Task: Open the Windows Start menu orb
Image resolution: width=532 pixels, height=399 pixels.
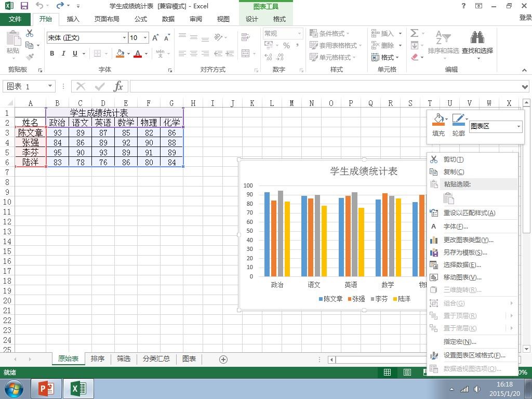Action: 14,389
